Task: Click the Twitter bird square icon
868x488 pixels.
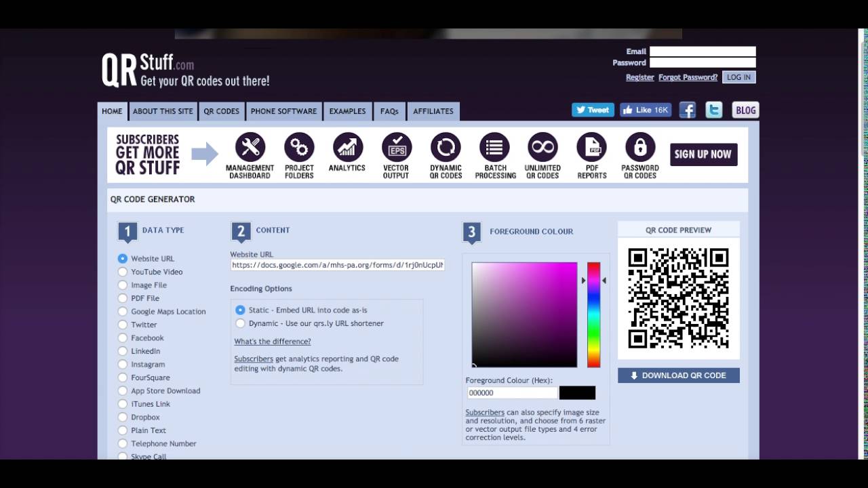Action: [714, 110]
